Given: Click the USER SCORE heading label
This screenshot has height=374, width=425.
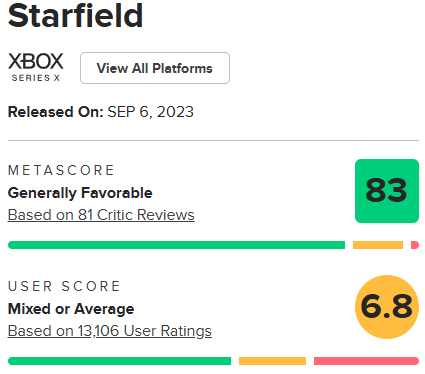Looking at the screenshot, I should (x=64, y=286).
